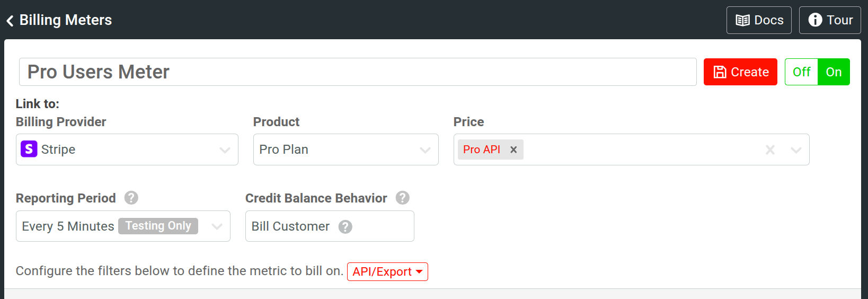The width and height of the screenshot is (868, 299).
Task: Start the Tour
Action: [830, 20]
